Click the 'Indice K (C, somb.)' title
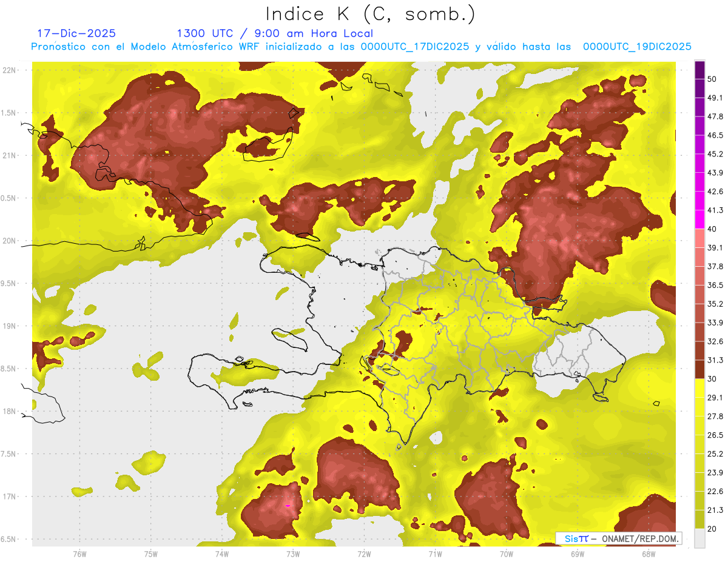This screenshot has width=728, height=562. [370, 13]
